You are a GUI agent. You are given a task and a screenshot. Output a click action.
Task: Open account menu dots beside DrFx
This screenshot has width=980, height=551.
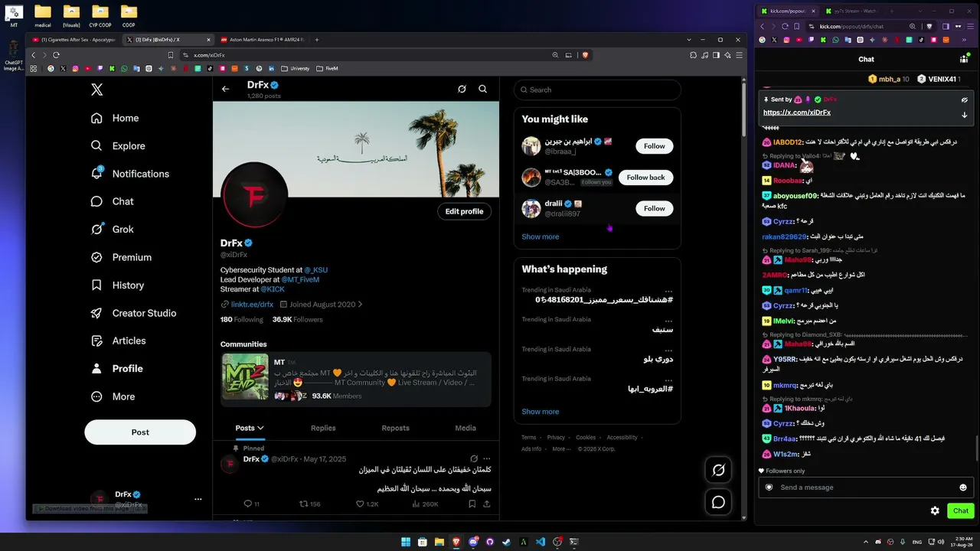[198, 499]
